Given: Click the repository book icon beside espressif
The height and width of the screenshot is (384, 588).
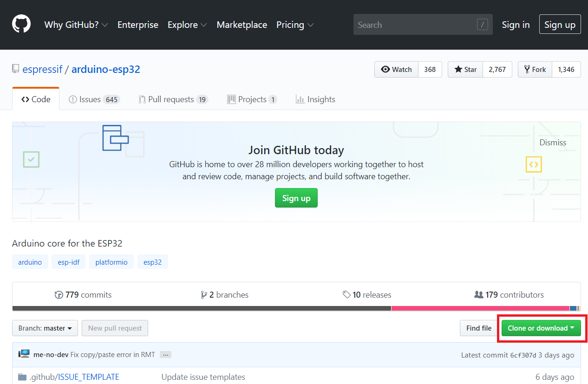Looking at the screenshot, I should (16, 70).
